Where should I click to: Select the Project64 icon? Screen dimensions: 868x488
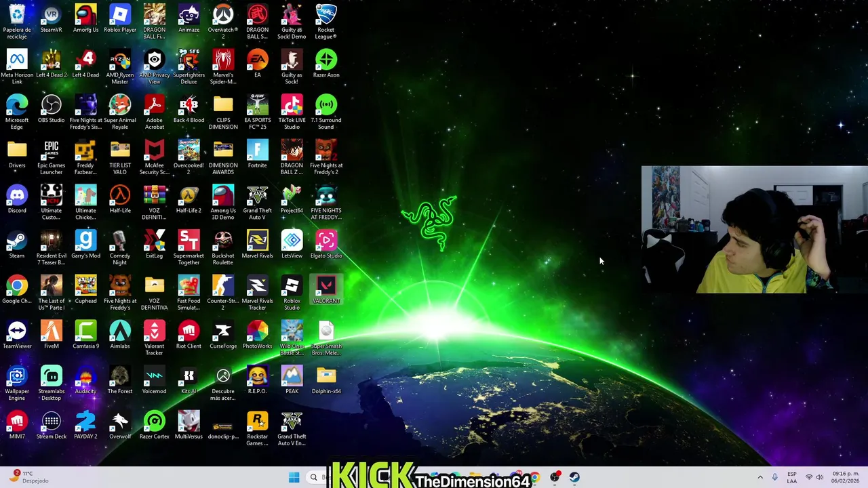(x=292, y=199)
